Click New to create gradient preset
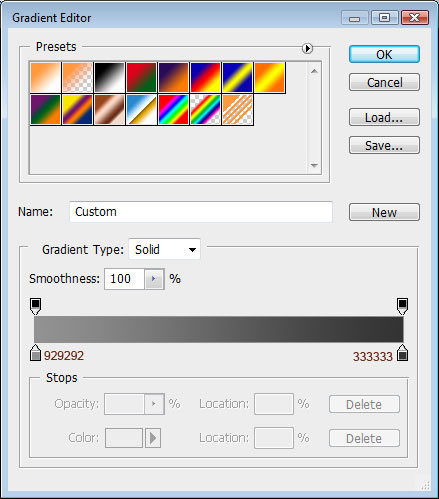 click(384, 212)
